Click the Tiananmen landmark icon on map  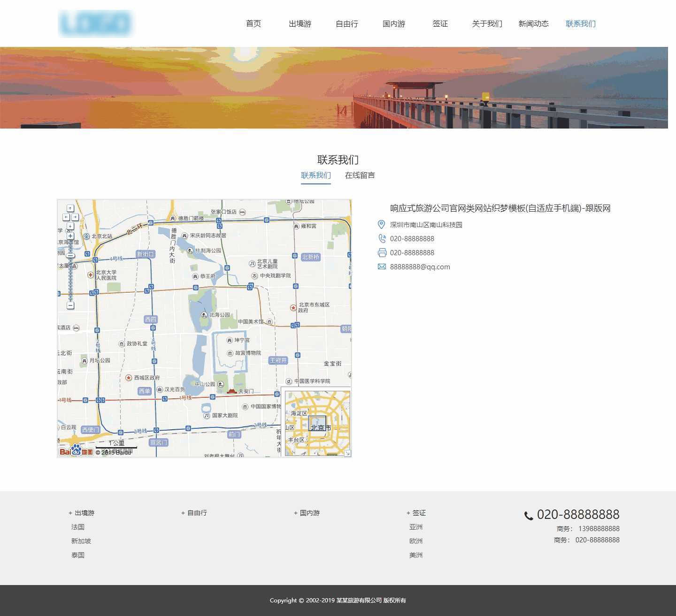[231, 391]
